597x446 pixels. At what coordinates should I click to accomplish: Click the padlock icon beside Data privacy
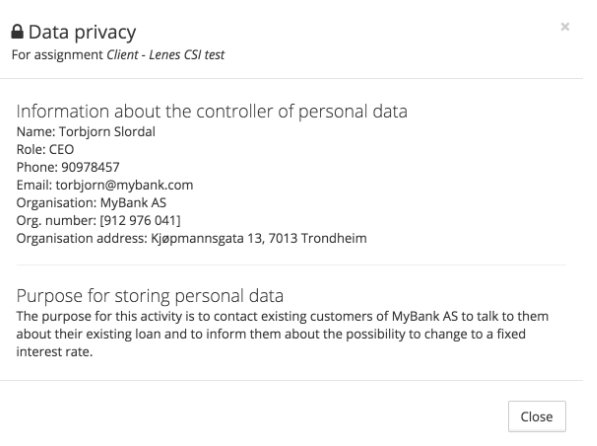click(x=17, y=32)
